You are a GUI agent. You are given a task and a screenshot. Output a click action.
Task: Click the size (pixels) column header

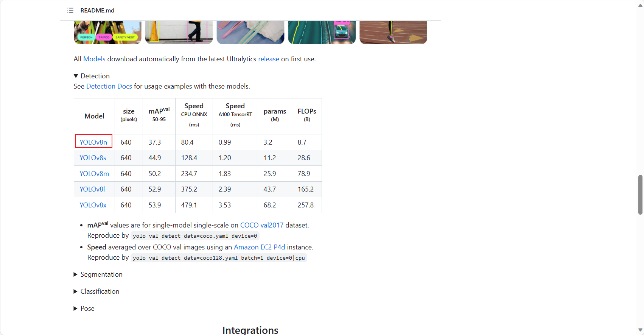[129, 116]
